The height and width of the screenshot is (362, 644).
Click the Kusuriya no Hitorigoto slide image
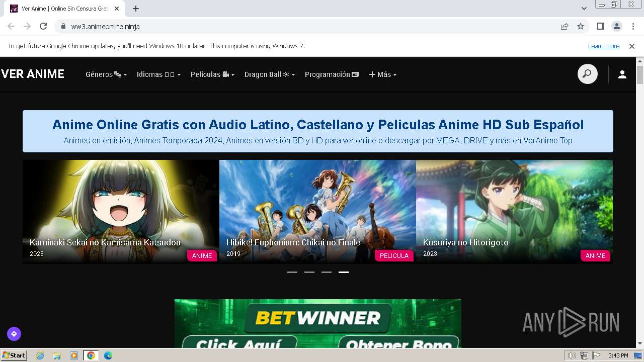514,212
